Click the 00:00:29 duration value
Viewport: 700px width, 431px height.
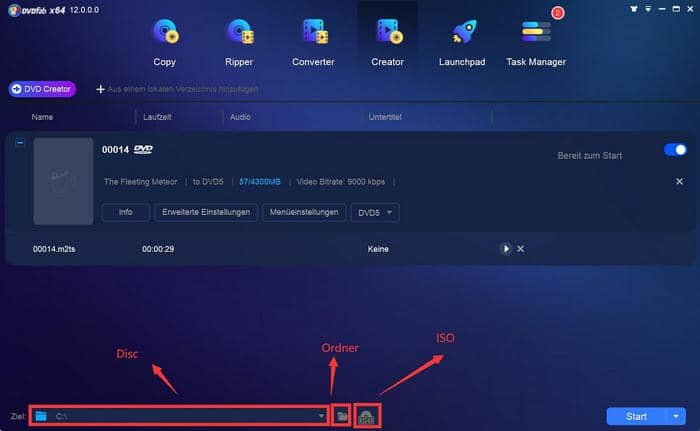(x=158, y=249)
